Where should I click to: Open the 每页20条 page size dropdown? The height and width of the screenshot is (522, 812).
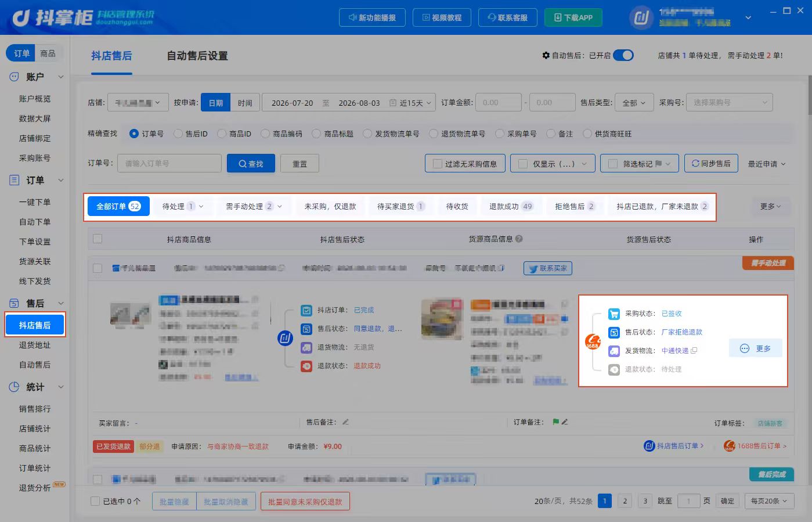(x=769, y=501)
